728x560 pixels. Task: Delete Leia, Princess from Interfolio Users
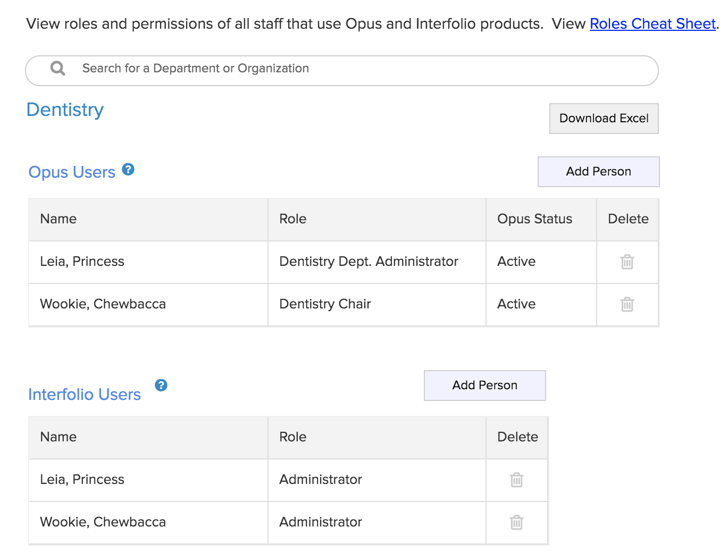pos(516,480)
